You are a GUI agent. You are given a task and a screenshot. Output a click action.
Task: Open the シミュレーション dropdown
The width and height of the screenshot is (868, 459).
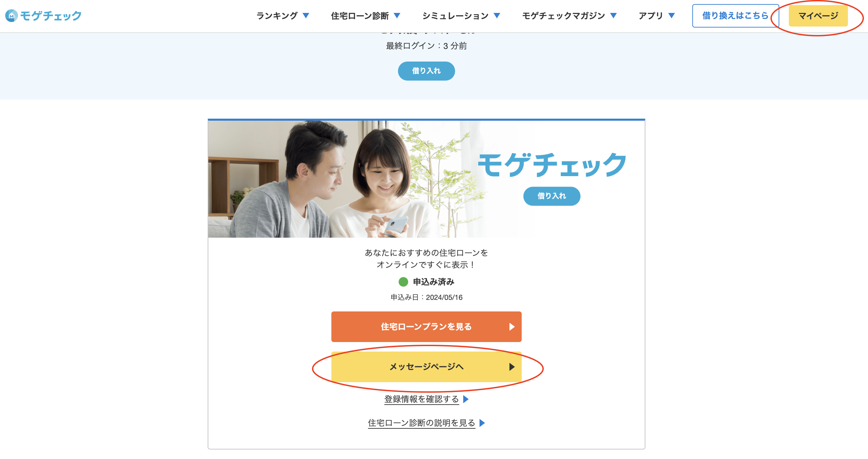[497, 15]
